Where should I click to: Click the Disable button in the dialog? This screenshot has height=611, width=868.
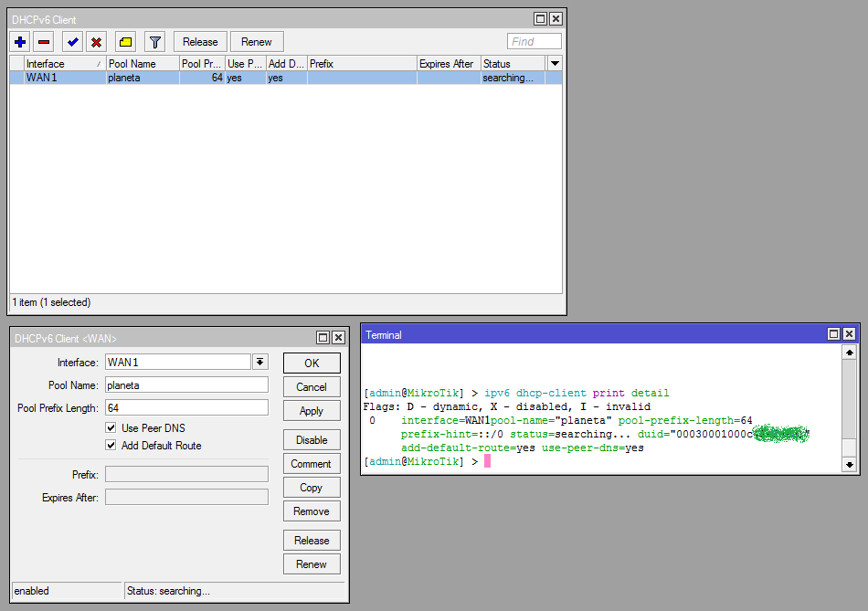click(x=312, y=440)
